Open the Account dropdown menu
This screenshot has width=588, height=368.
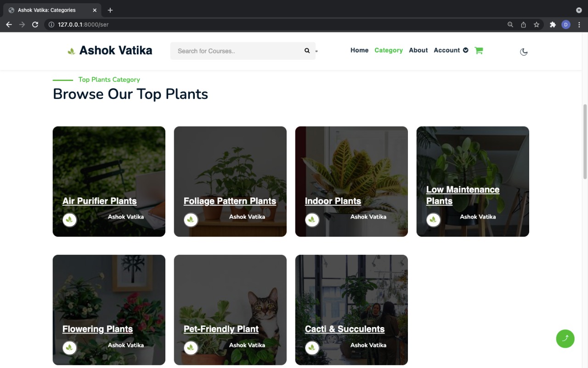click(x=451, y=50)
